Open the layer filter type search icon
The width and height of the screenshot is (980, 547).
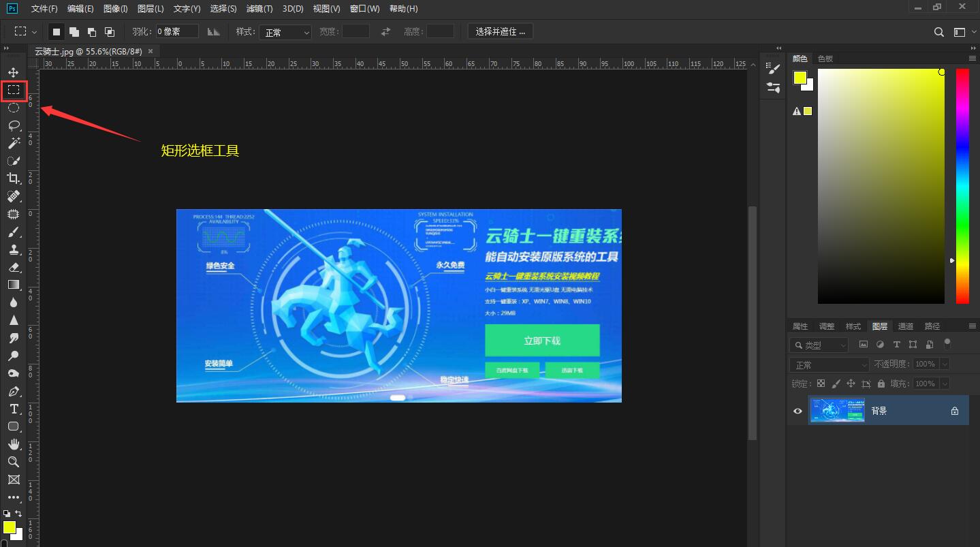click(798, 344)
